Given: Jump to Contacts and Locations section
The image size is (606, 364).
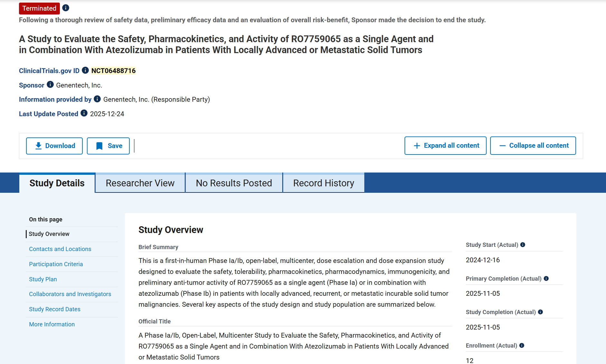Looking at the screenshot, I should click(x=60, y=249).
